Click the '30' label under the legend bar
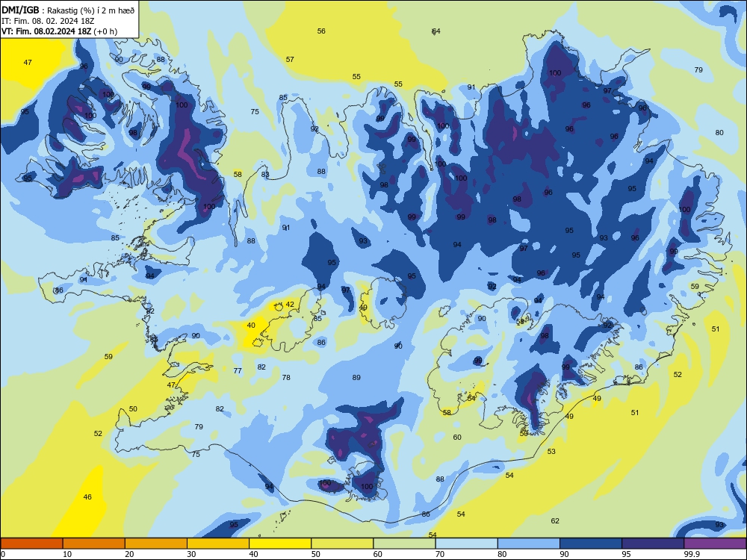The width and height of the screenshot is (747, 560). point(191,554)
